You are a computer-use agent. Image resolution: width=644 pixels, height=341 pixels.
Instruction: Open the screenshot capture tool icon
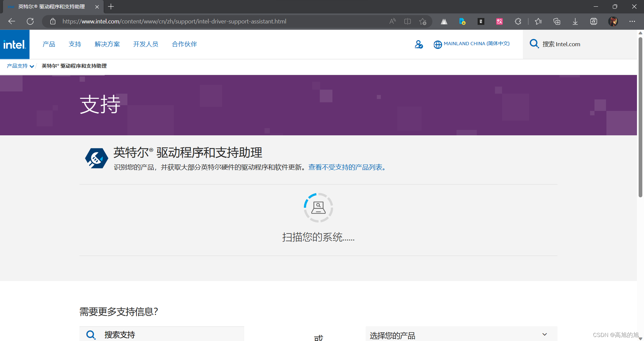(594, 21)
